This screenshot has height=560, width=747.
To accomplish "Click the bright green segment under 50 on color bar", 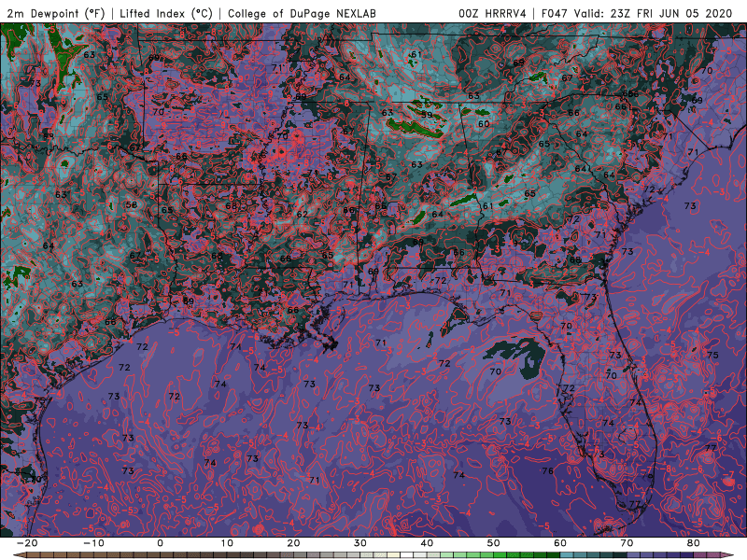I will coord(500,555).
